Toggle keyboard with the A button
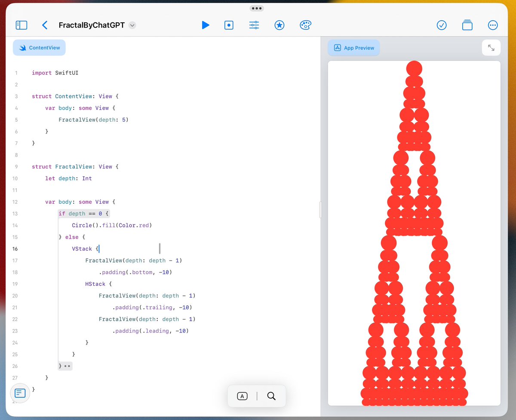The height and width of the screenshot is (420, 516). [242, 396]
